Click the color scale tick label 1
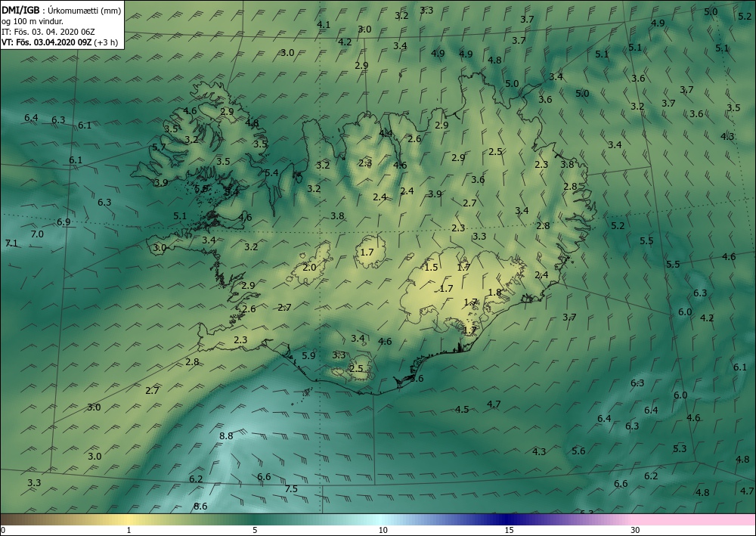The height and width of the screenshot is (536, 756). click(x=129, y=530)
